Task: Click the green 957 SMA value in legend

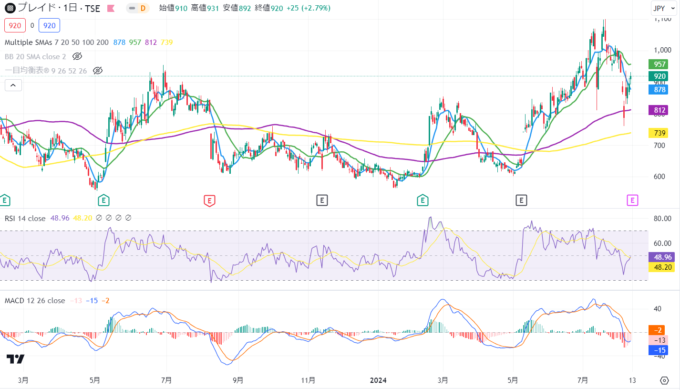Action: [x=135, y=42]
